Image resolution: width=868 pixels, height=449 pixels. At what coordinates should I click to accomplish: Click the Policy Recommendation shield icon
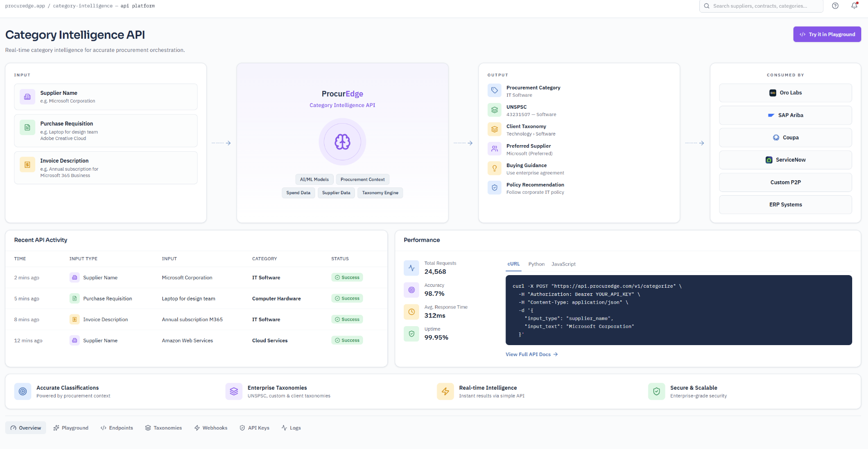pos(495,187)
